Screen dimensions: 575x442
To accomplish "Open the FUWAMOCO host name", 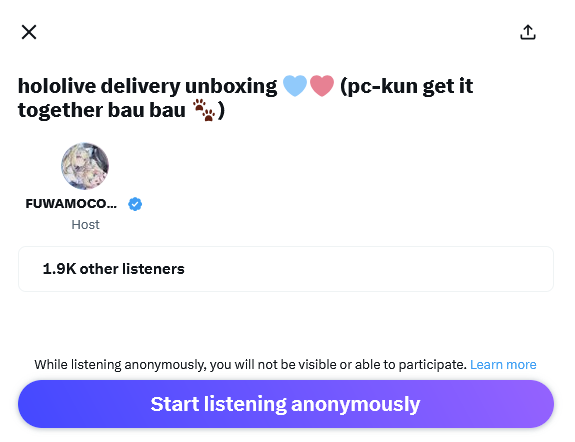I will click(x=71, y=204).
